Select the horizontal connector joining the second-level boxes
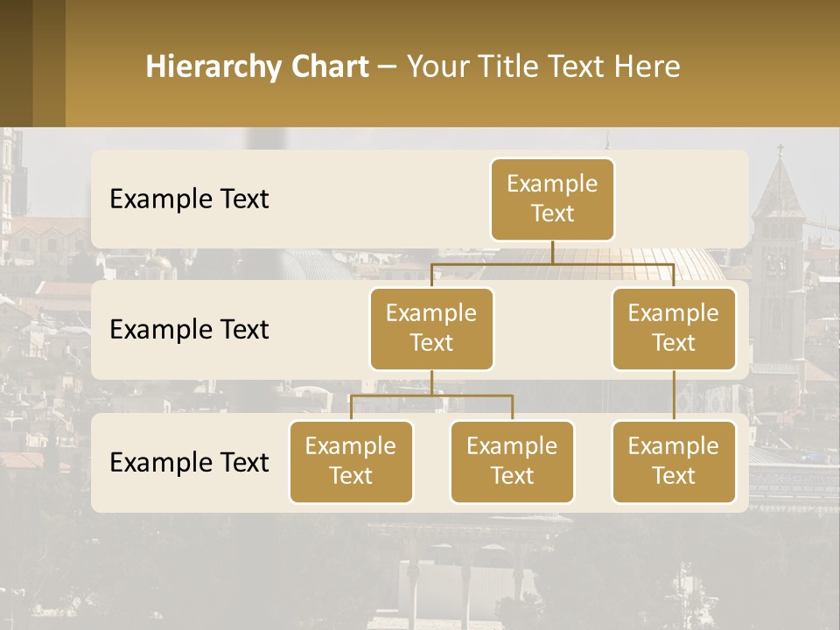This screenshot has height=630, width=840. click(552, 263)
